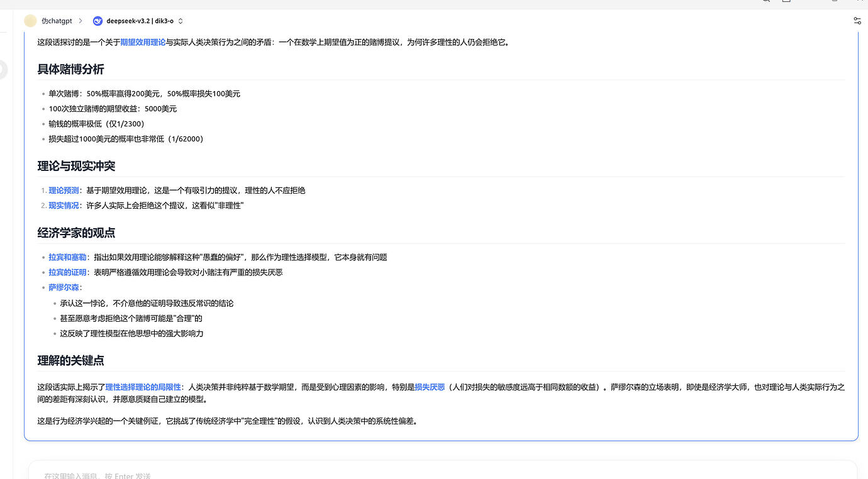The height and width of the screenshot is (479, 868).
Task: Open the deepseek-v3.2 model selector dropdown
Action: (x=138, y=21)
